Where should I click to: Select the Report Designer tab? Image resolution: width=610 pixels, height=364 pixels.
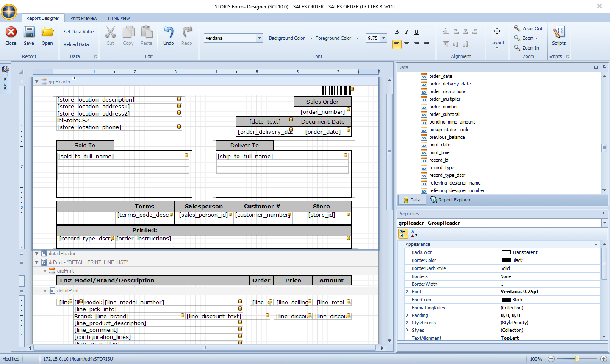click(43, 18)
